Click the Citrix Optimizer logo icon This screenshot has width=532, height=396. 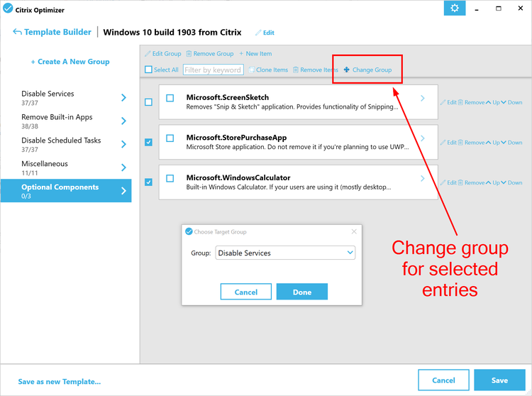[x=8, y=9]
